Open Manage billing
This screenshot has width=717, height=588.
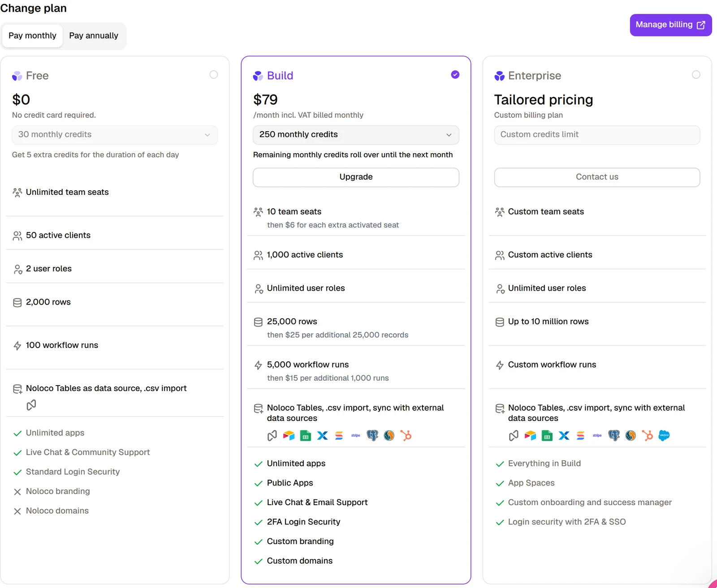[670, 25]
